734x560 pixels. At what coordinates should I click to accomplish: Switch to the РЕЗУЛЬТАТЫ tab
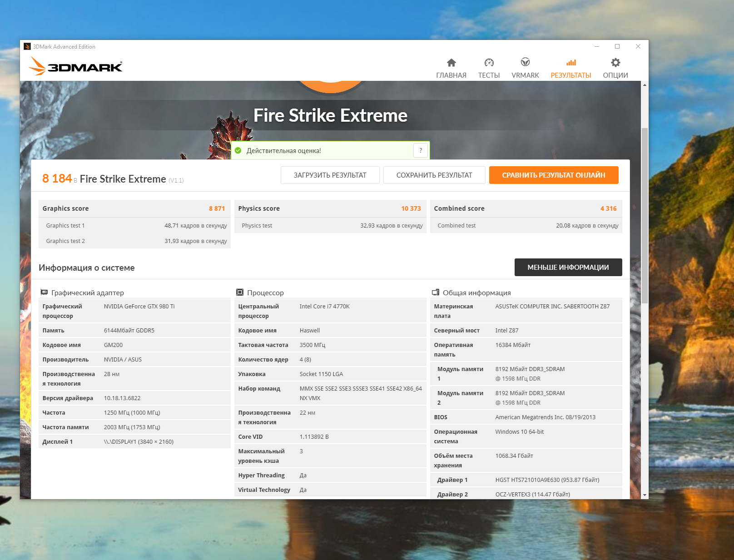pyautogui.click(x=571, y=75)
